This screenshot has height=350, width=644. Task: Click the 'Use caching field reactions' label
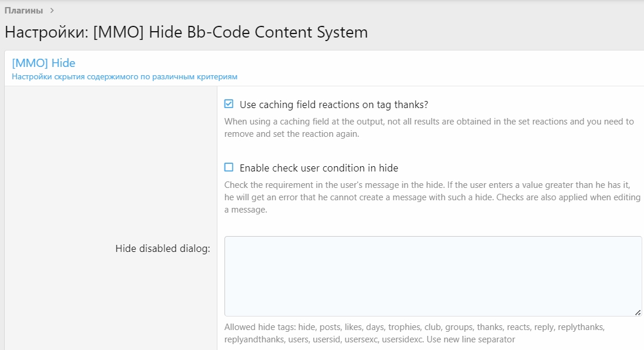(x=333, y=105)
